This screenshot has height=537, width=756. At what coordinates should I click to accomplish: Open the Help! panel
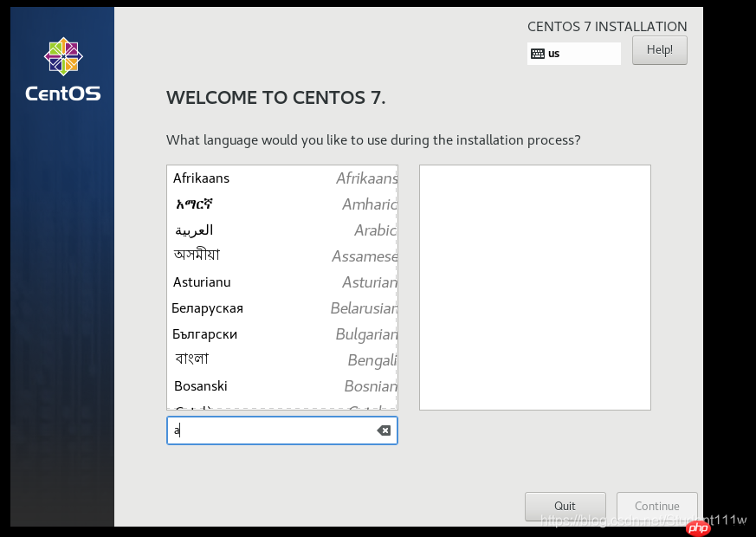point(659,50)
